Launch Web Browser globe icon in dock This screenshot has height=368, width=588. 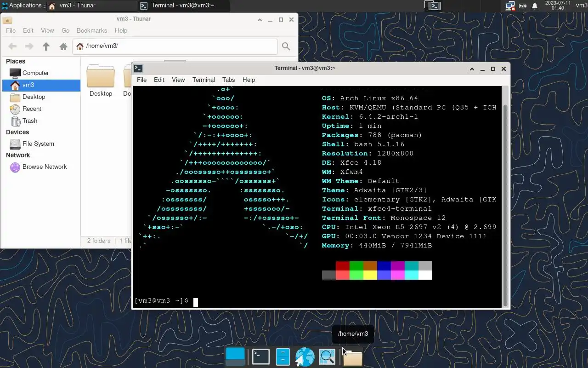305,357
